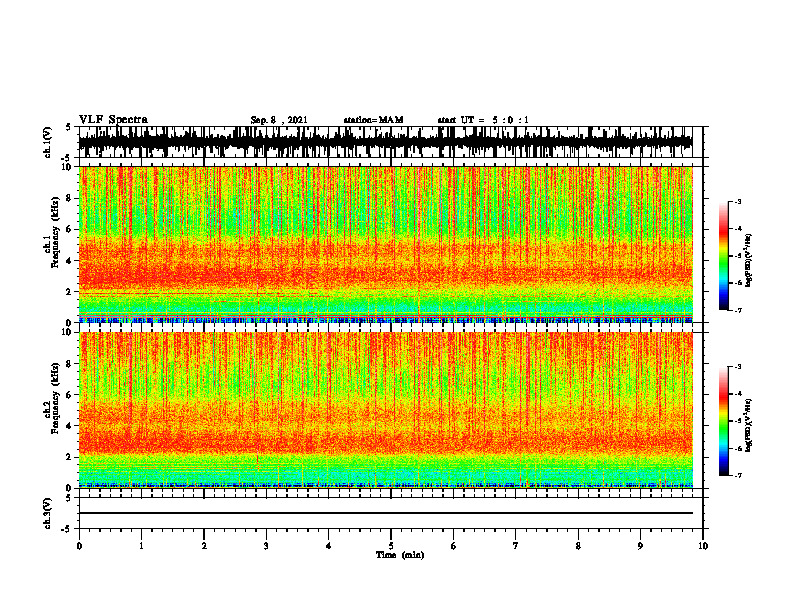Click the "8" kHz tick of ch.1 spectrogram

tap(70, 198)
